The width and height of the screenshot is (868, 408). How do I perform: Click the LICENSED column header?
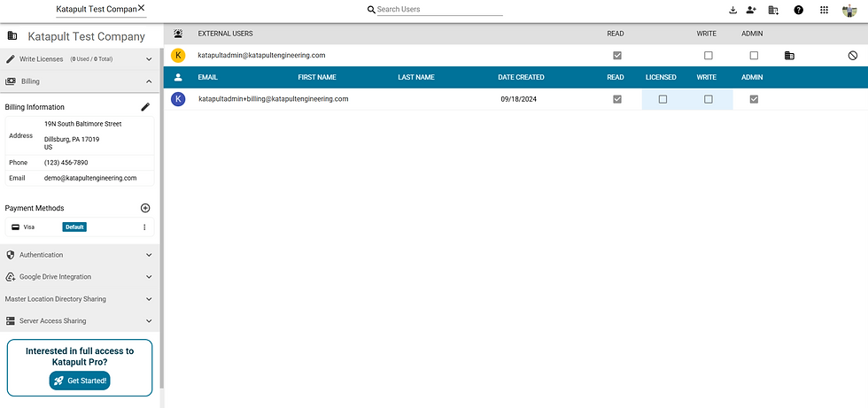pos(661,77)
